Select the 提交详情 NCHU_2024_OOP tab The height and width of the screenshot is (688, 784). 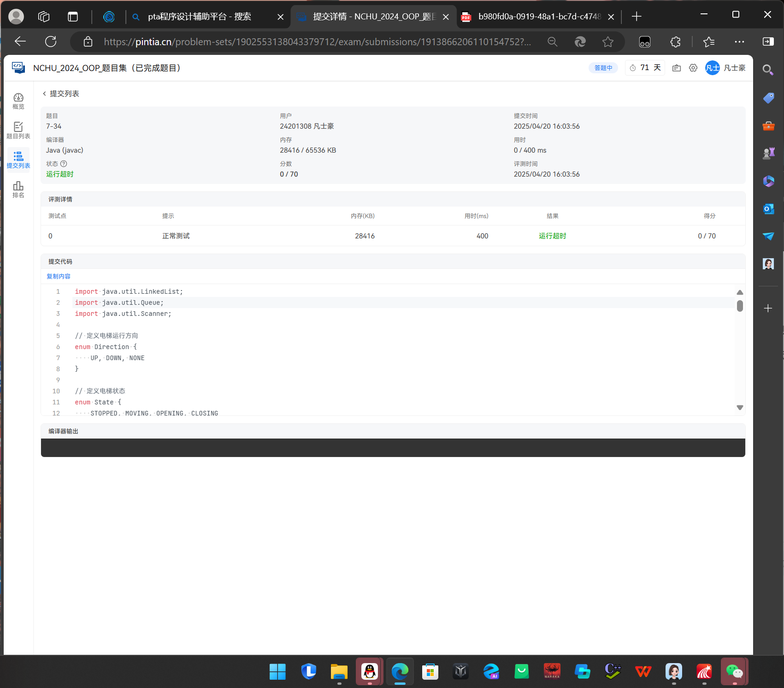coord(374,17)
